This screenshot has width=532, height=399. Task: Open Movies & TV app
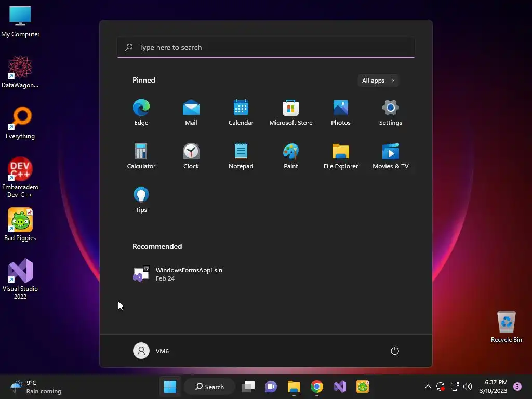click(391, 156)
